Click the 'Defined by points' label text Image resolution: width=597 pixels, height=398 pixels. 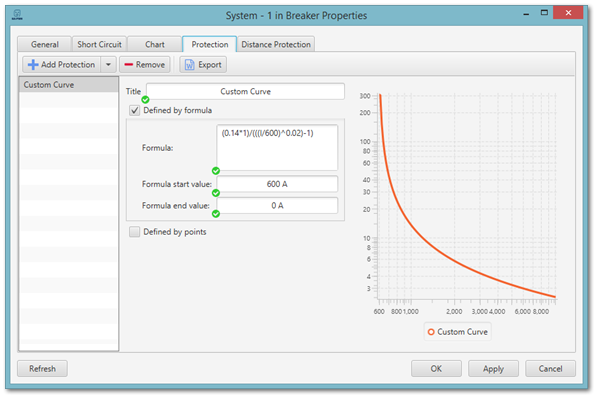point(175,232)
